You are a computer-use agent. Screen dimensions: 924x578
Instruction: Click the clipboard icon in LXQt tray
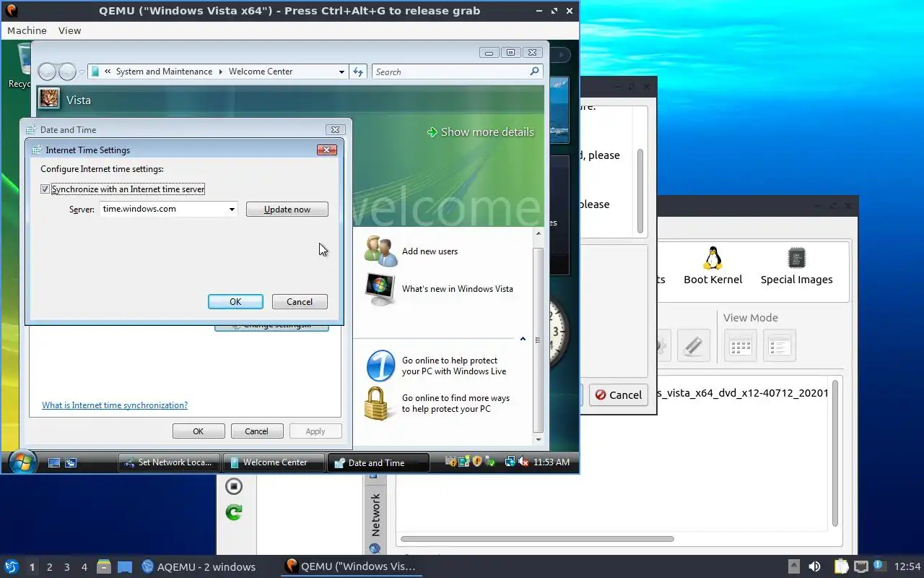pyautogui.click(x=841, y=566)
